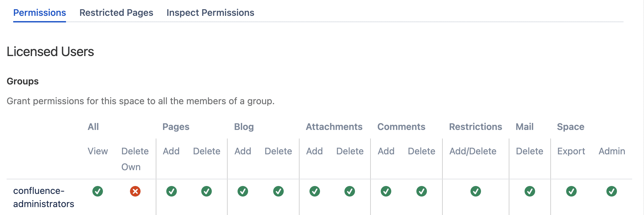Click the Blog Add permission checkmark
This screenshot has width=644, height=215.
pos(243,191)
